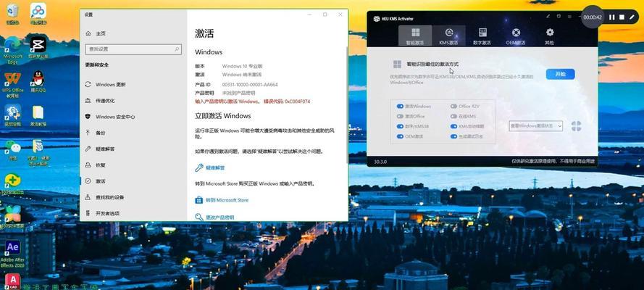Open the blue gear-wrench desktop icon under WPS
Image resolution: width=644 pixels, height=290 pixels.
13,115
